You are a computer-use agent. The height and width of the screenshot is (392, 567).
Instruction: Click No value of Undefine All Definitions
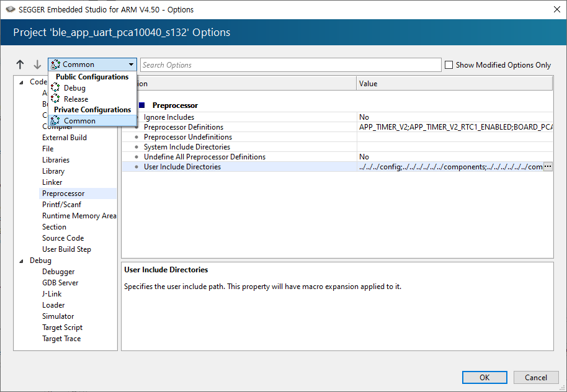[364, 157]
